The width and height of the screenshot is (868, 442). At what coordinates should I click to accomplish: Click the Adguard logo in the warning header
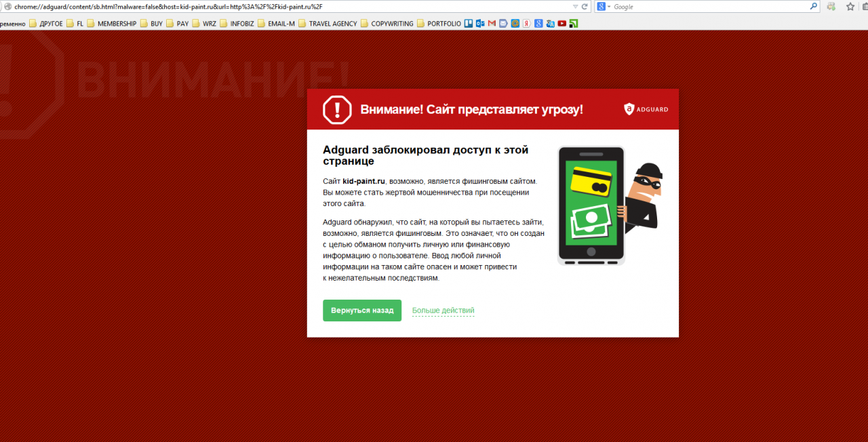coord(646,109)
